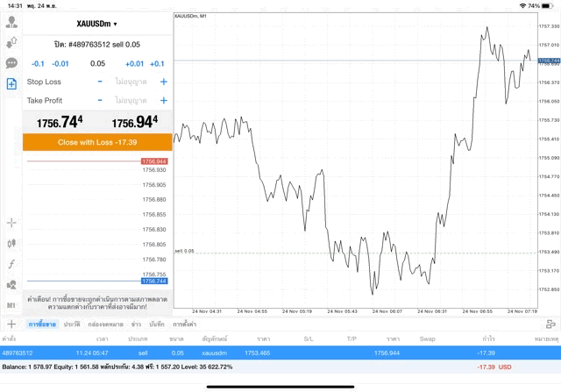
Task: Select the new order document icon
Action: point(11,84)
